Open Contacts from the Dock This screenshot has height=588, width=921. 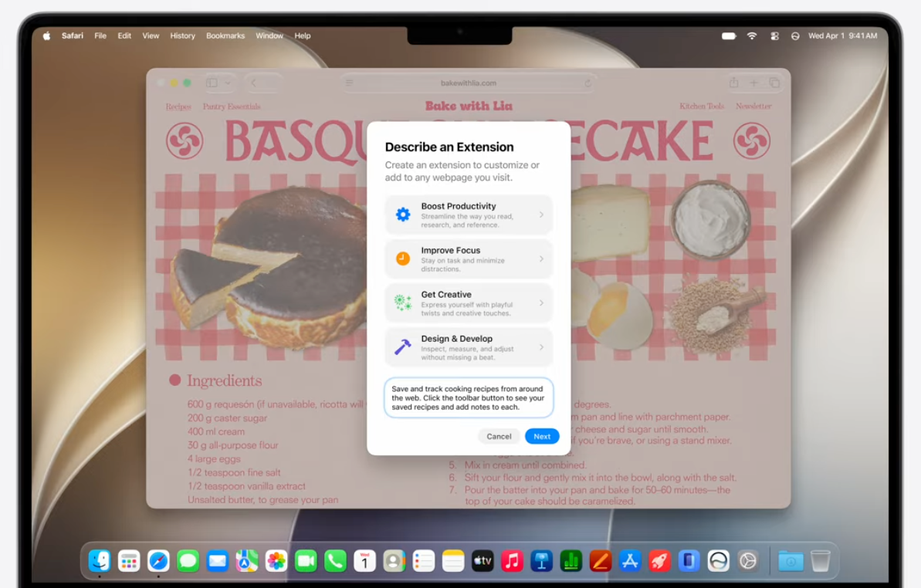(394, 561)
